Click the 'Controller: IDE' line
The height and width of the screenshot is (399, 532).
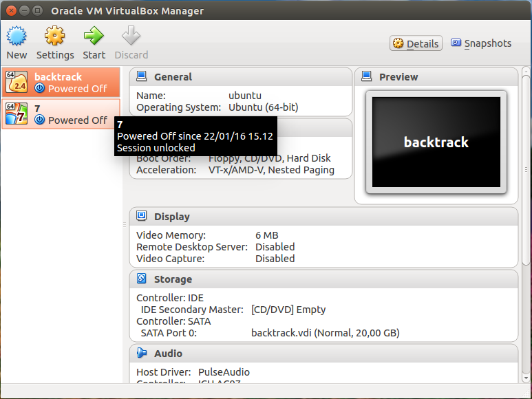point(169,298)
